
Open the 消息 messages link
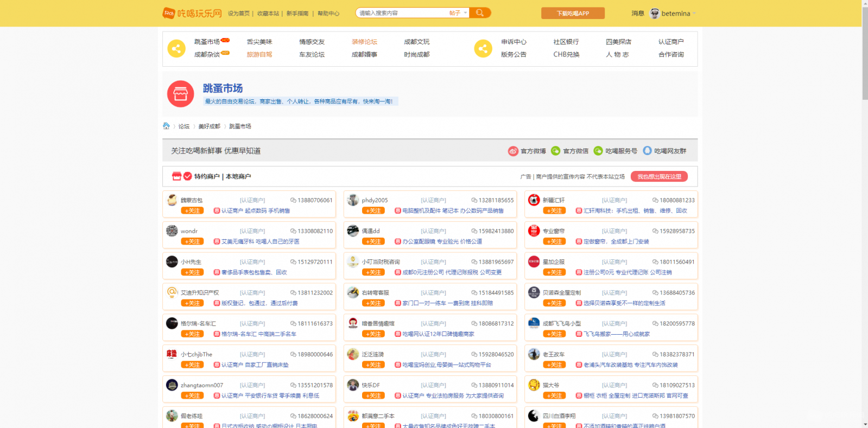(637, 13)
